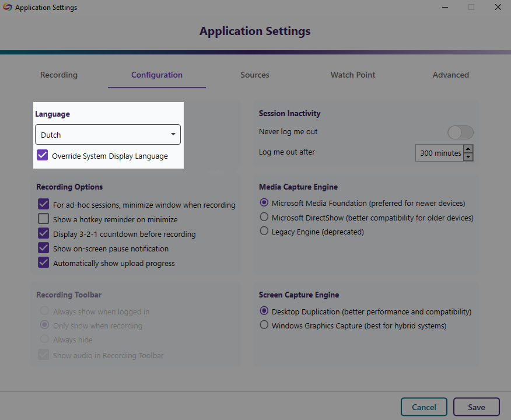This screenshot has height=420, width=511.
Task: Select Microsoft DirectShow capture engine
Action: [x=264, y=217]
